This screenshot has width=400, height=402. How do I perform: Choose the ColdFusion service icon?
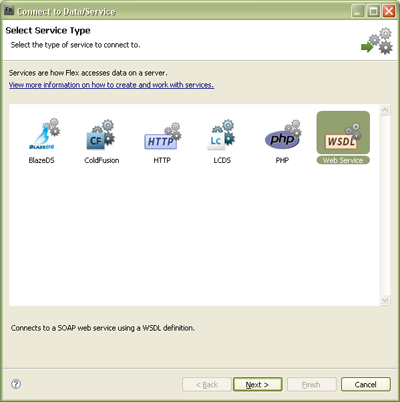coord(101,135)
